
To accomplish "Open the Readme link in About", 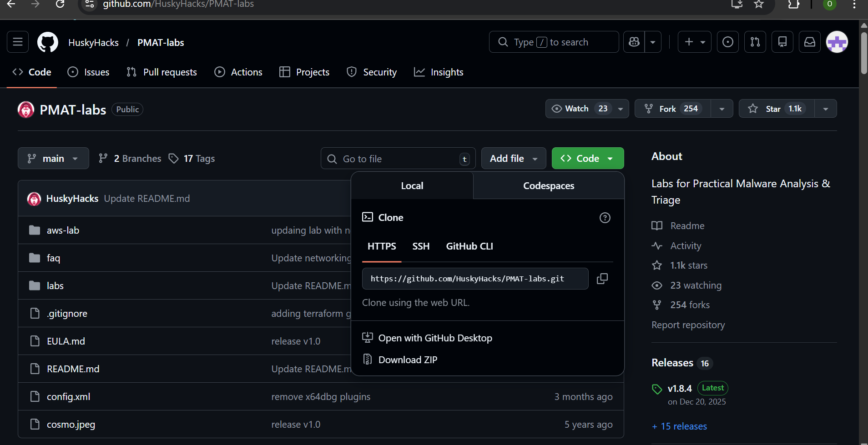I will pyautogui.click(x=687, y=226).
